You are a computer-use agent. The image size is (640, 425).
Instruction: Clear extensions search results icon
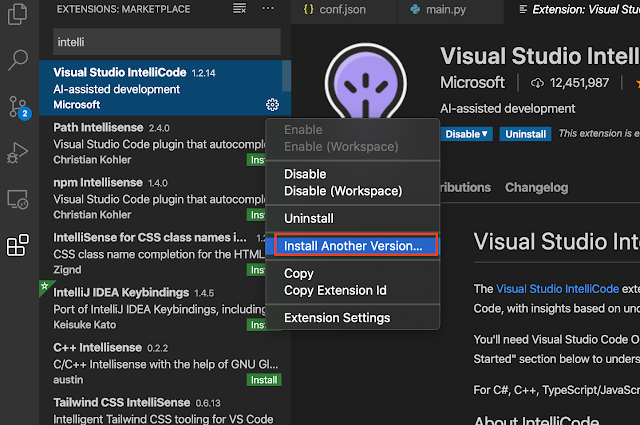pyautogui.click(x=240, y=8)
